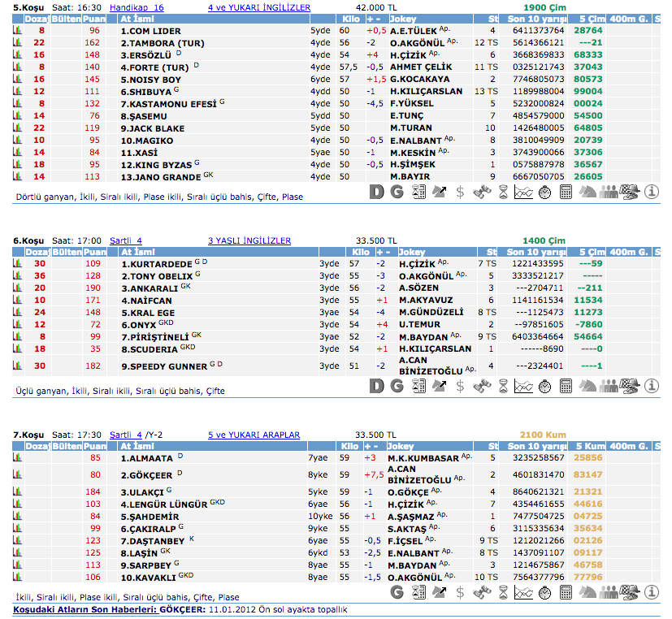Open the people group icon in race 6
672x619 pixels.
point(609,387)
